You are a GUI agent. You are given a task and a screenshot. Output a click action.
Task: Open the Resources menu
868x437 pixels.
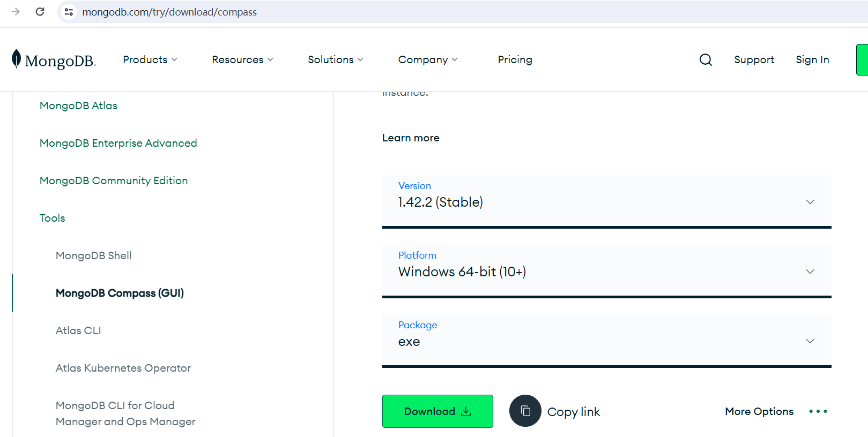[242, 59]
